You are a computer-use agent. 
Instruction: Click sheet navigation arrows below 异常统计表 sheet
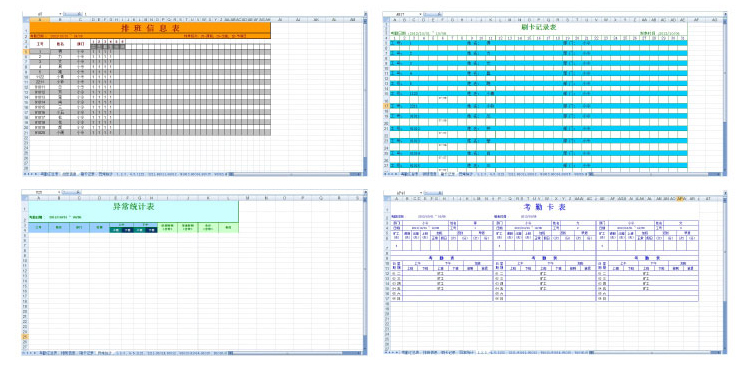(29, 353)
